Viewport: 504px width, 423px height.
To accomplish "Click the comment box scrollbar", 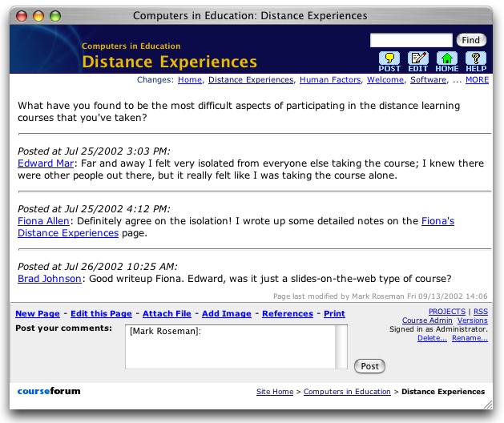I will 341,347.
